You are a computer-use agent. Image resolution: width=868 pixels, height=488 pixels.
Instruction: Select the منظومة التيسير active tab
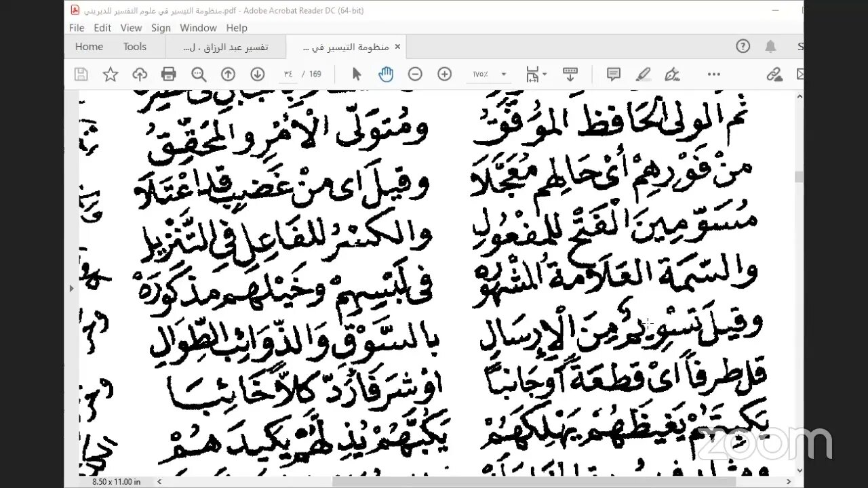(x=346, y=47)
